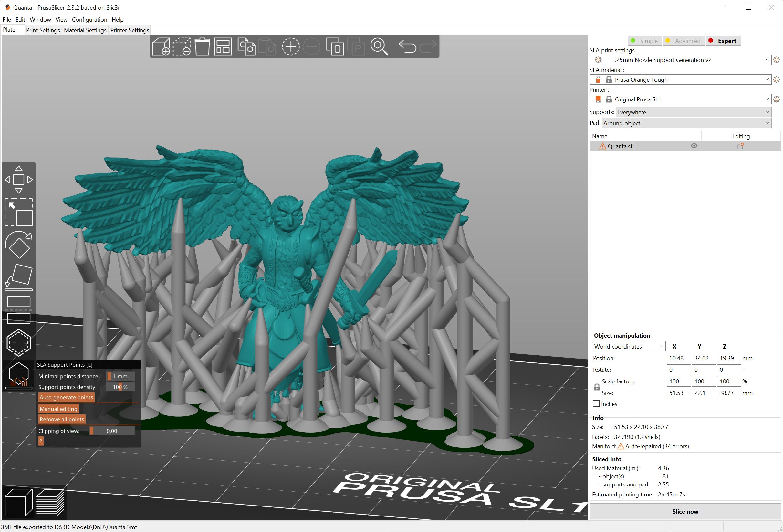Click the Delete all trash icon
Viewport: 783px width, 532px height.
pos(202,47)
